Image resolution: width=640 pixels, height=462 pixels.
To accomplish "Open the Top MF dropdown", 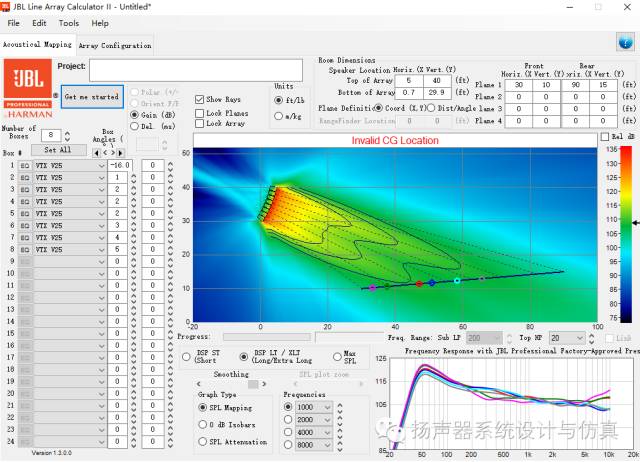I will click(x=581, y=338).
